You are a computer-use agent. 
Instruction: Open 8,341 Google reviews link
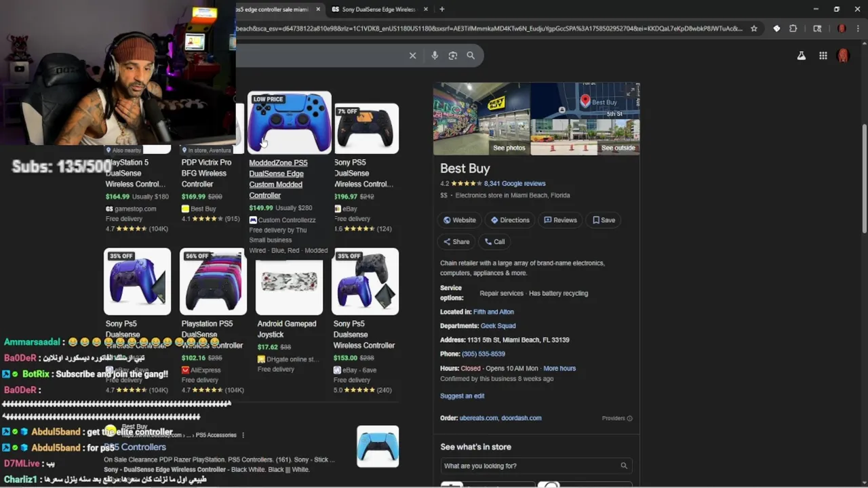click(x=515, y=184)
